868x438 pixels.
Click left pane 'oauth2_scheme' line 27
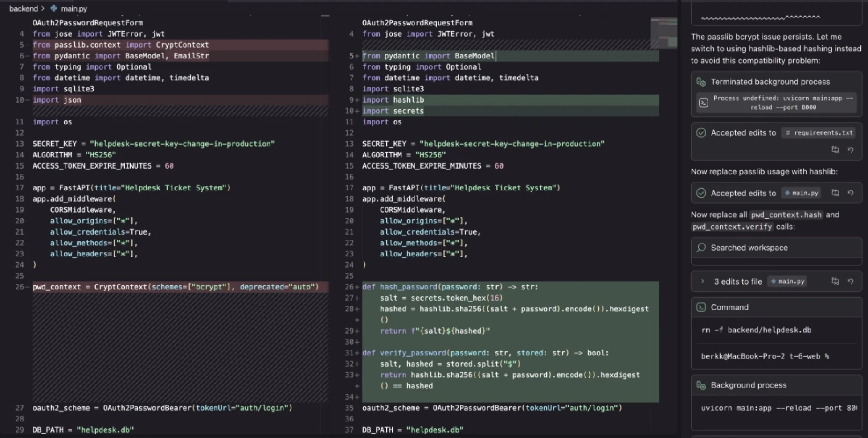pos(162,408)
